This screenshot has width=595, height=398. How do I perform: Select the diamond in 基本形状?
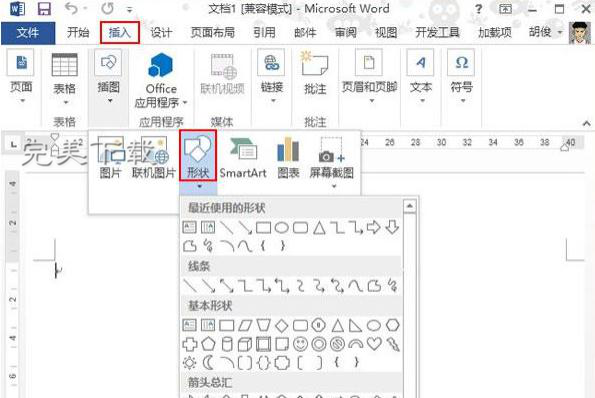[282, 325]
